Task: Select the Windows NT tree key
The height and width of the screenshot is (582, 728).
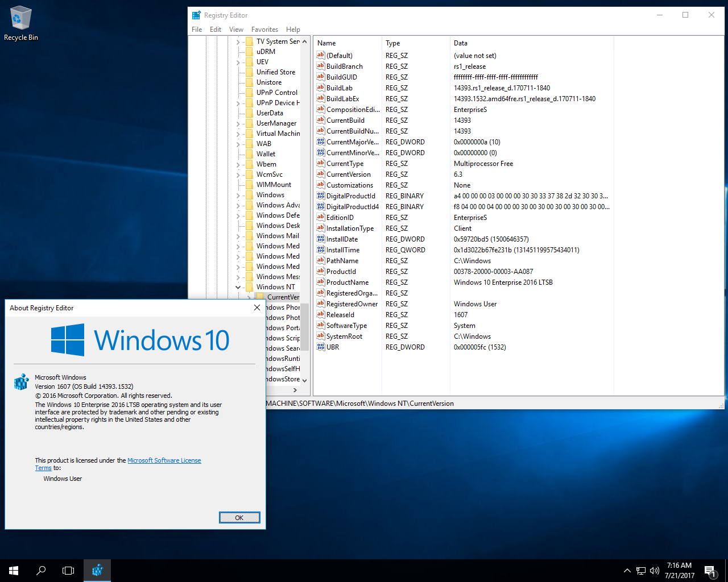Action: [x=275, y=286]
